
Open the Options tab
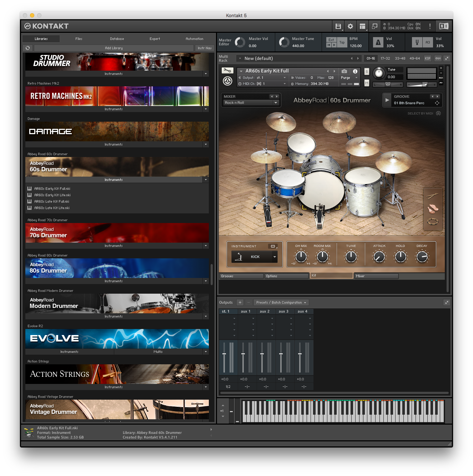(x=287, y=276)
